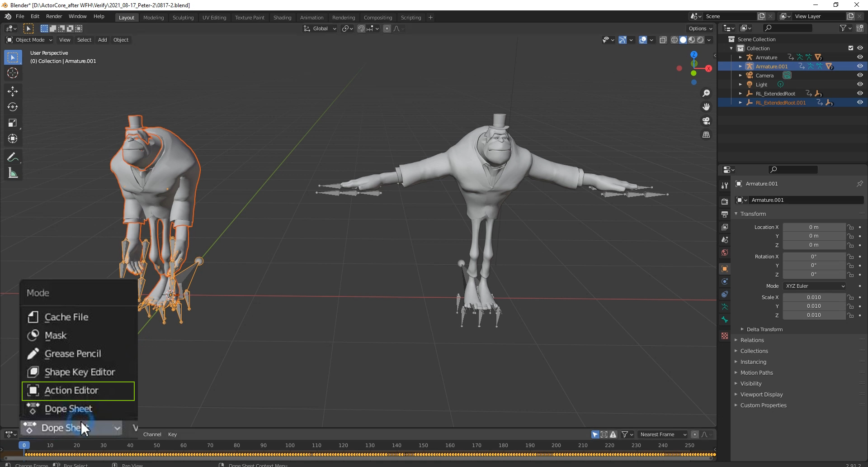Open the texture properties checker tab
The width and height of the screenshot is (868, 467).
coord(725,336)
